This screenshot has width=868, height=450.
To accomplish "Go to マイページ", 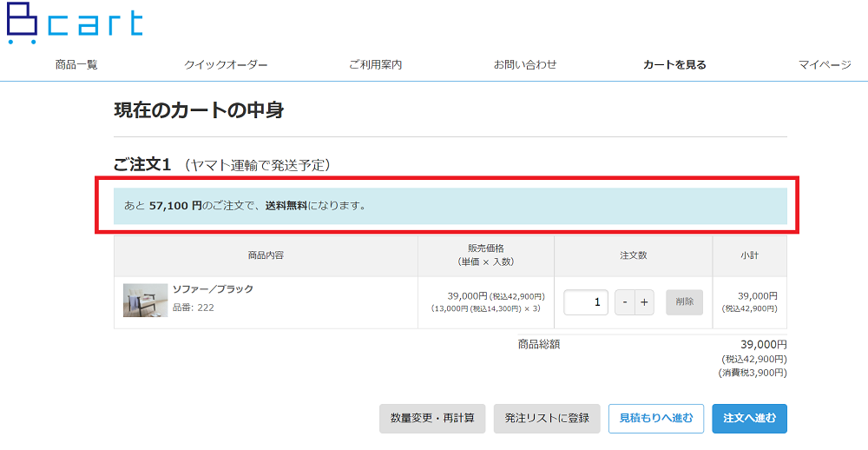I will coord(825,65).
